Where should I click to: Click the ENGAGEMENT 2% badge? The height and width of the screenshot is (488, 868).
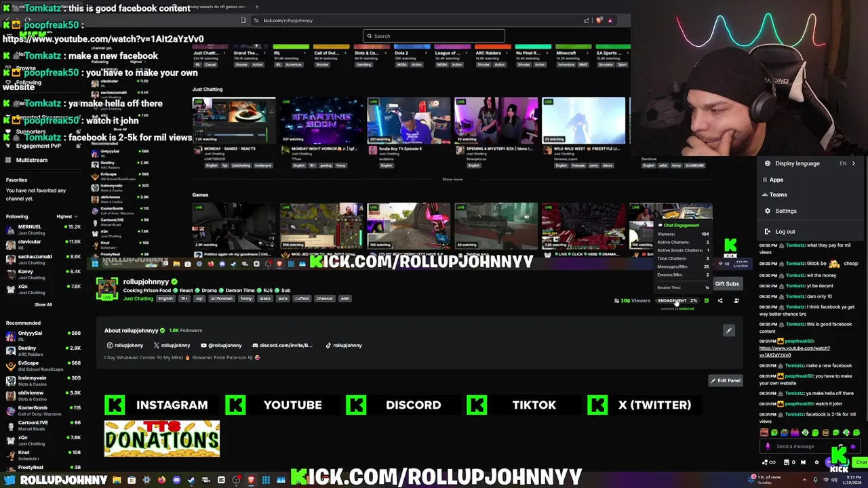click(x=677, y=301)
